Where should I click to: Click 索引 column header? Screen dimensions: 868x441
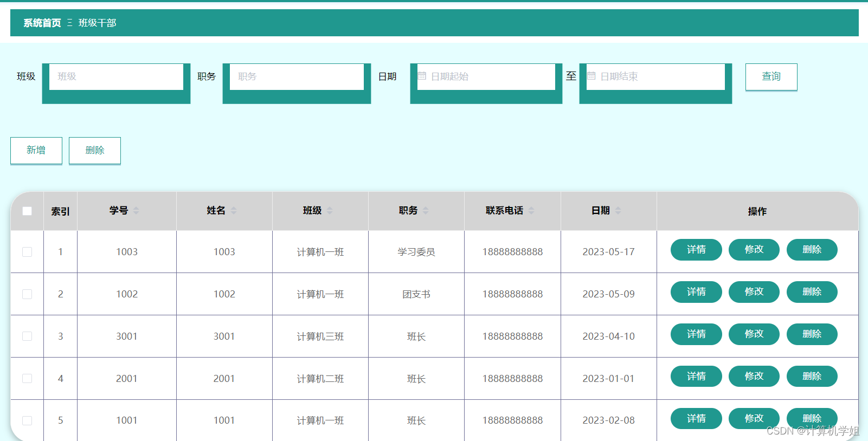pyautogui.click(x=60, y=211)
